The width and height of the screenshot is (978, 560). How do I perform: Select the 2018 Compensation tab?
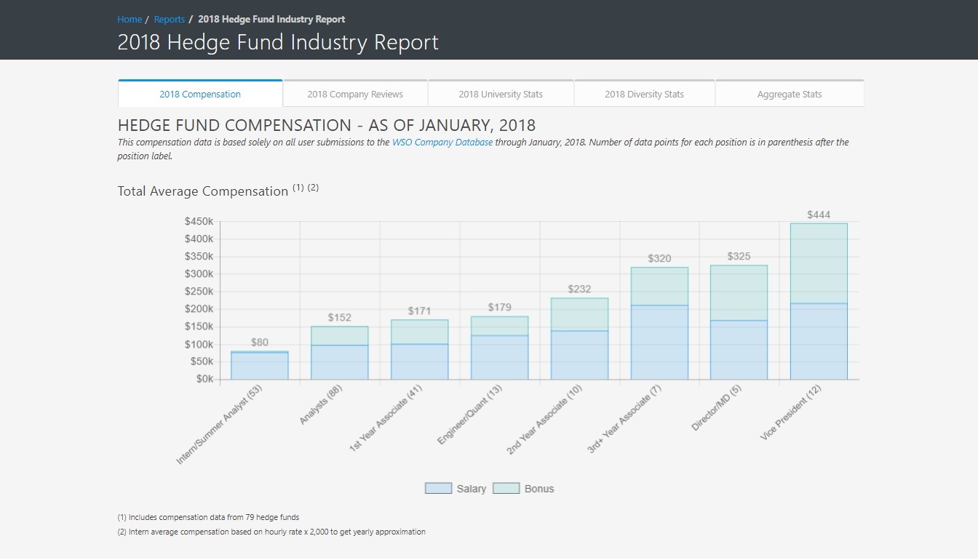[x=200, y=94]
